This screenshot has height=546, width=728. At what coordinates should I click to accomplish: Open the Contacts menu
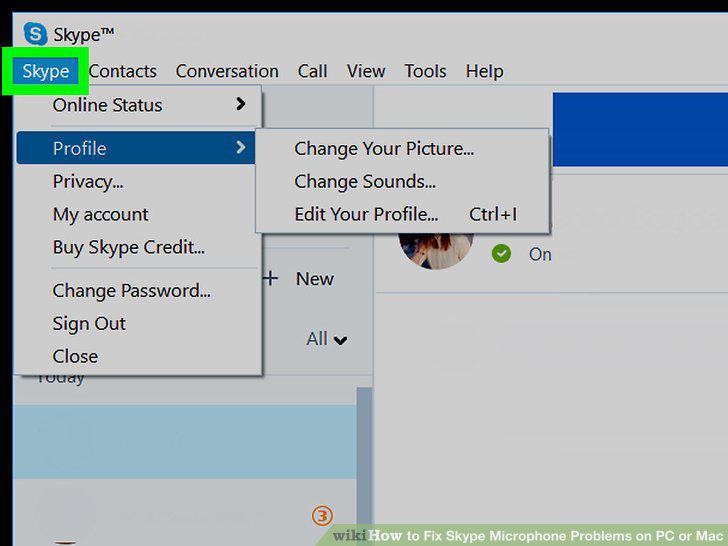point(123,71)
